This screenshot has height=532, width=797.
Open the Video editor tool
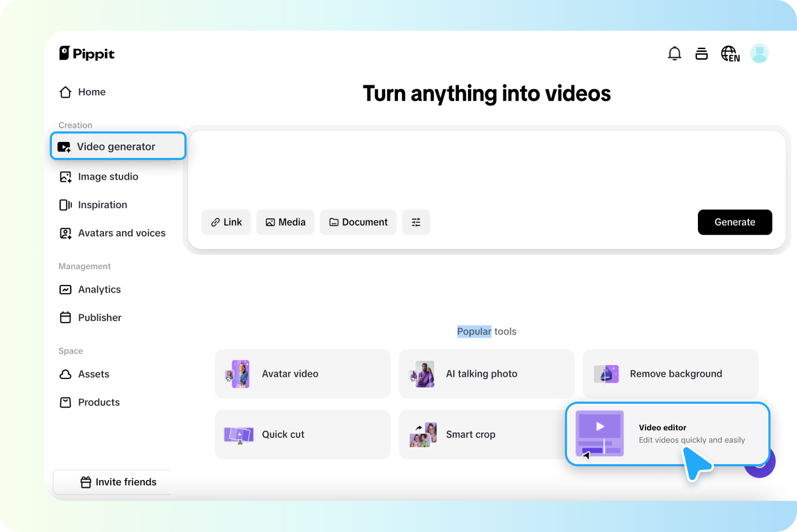(667, 434)
